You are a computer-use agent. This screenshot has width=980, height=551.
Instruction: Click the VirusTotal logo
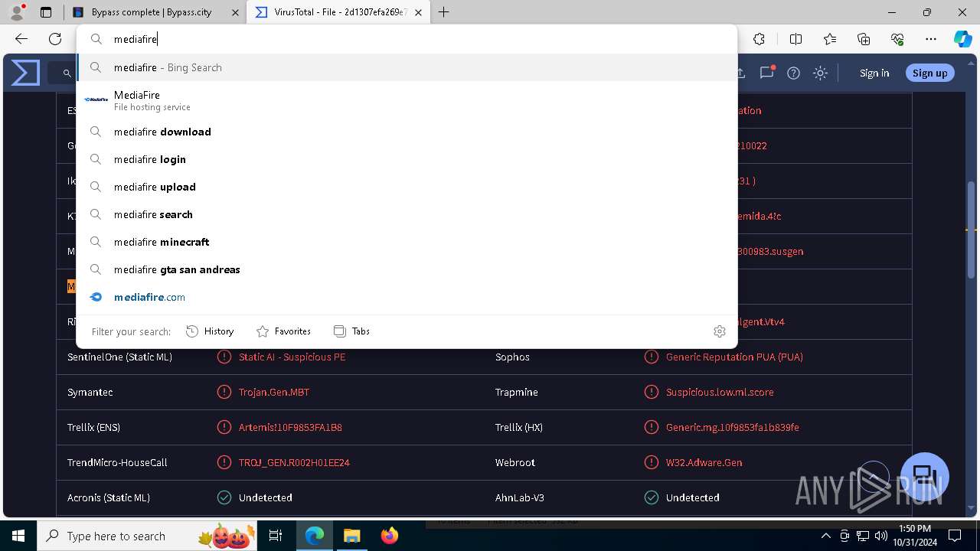(x=25, y=73)
